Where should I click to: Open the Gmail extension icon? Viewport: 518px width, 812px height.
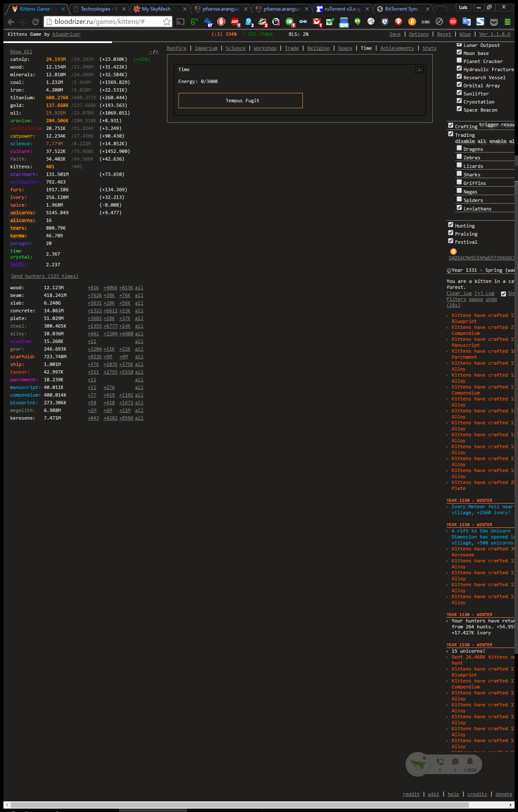tap(317, 22)
